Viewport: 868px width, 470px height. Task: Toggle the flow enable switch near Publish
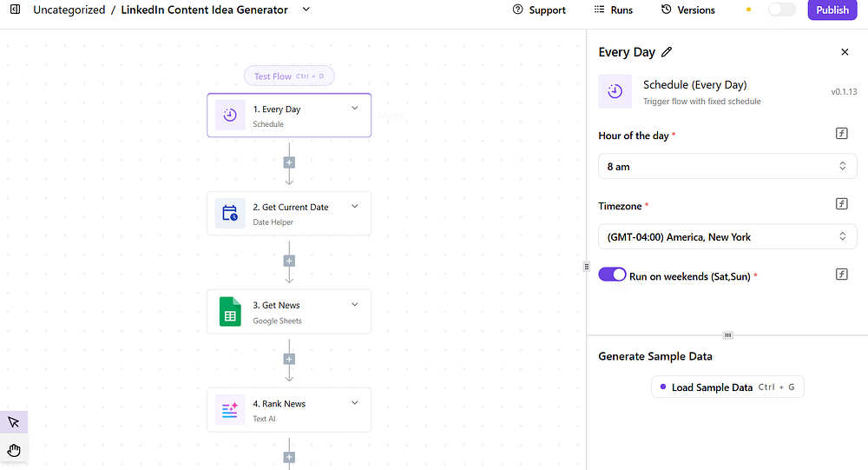[x=781, y=10]
